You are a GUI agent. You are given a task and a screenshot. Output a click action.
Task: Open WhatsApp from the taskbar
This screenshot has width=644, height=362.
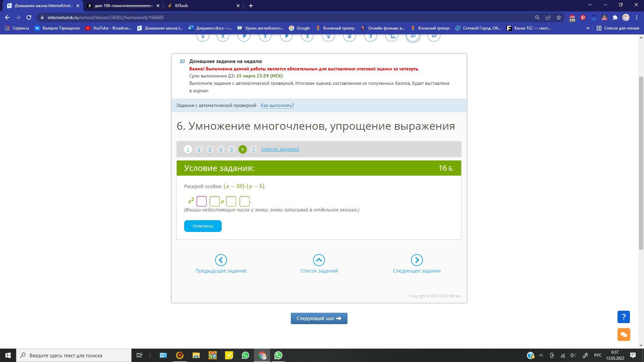coord(245,355)
